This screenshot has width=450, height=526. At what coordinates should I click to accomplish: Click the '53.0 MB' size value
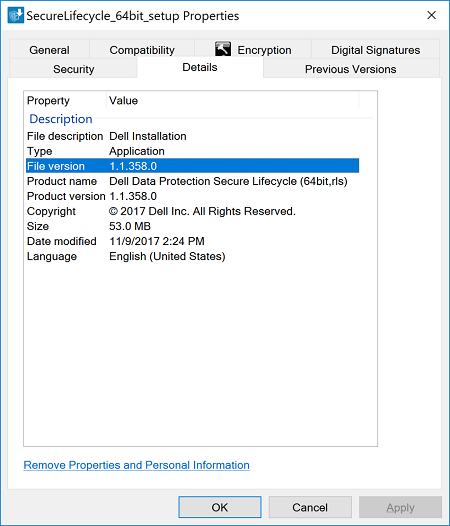click(x=130, y=226)
